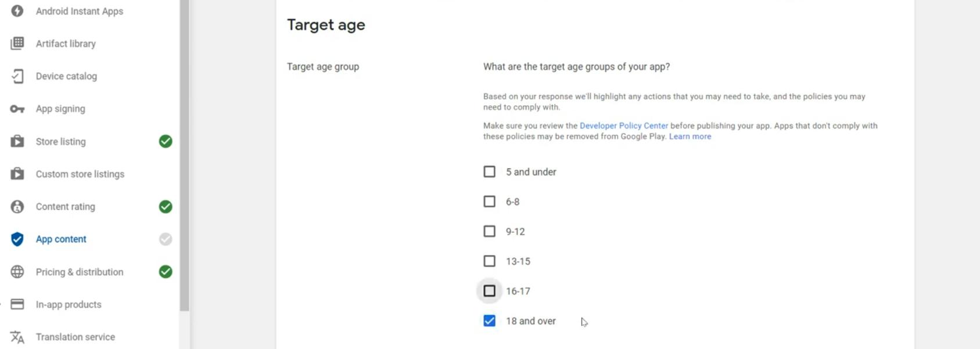Open the Custom store listings menu item
Viewport: 980px width, 349px height.
click(80, 174)
